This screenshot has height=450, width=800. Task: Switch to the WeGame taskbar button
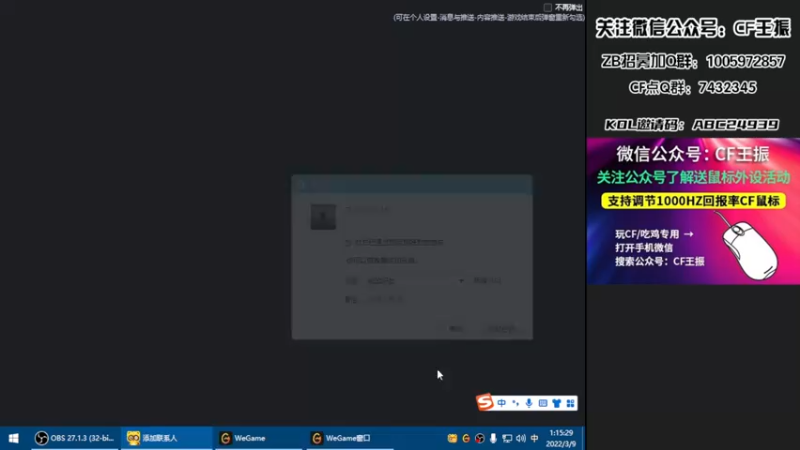tap(259, 438)
